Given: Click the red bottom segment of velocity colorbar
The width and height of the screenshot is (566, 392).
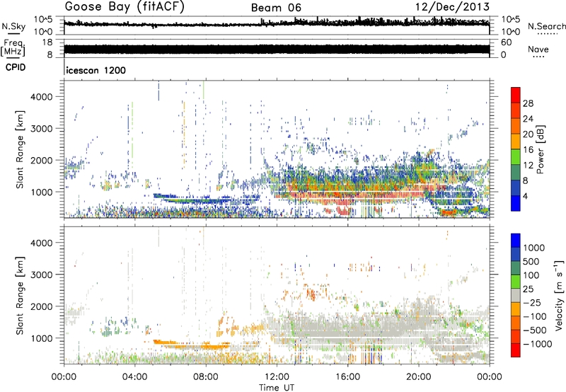Looking at the screenshot, I should [516, 350].
